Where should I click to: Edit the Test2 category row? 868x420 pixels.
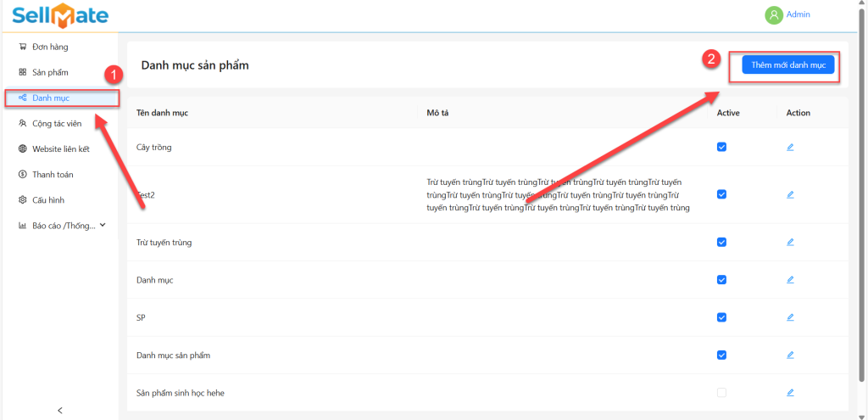790,194
